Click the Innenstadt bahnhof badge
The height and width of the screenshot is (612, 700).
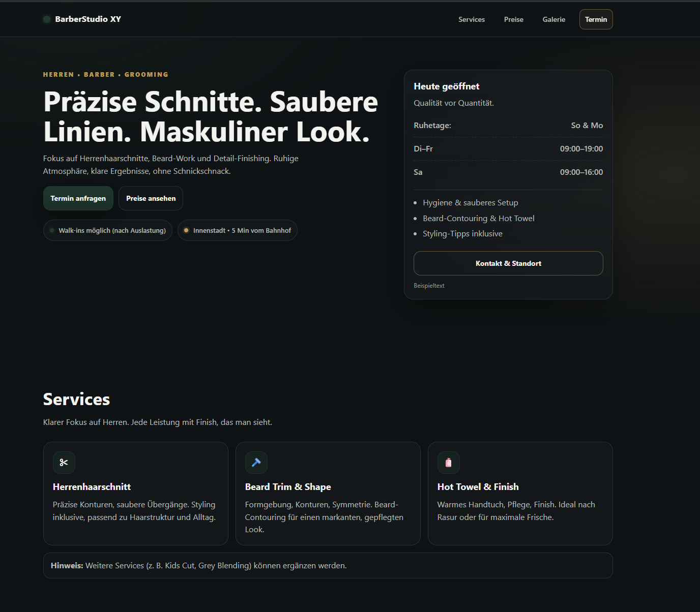point(237,230)
